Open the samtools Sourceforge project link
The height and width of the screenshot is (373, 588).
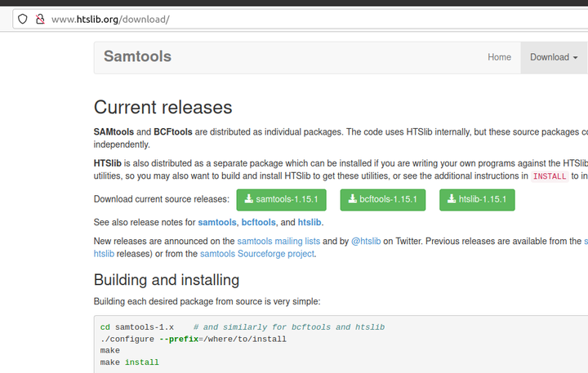(257, 254)
